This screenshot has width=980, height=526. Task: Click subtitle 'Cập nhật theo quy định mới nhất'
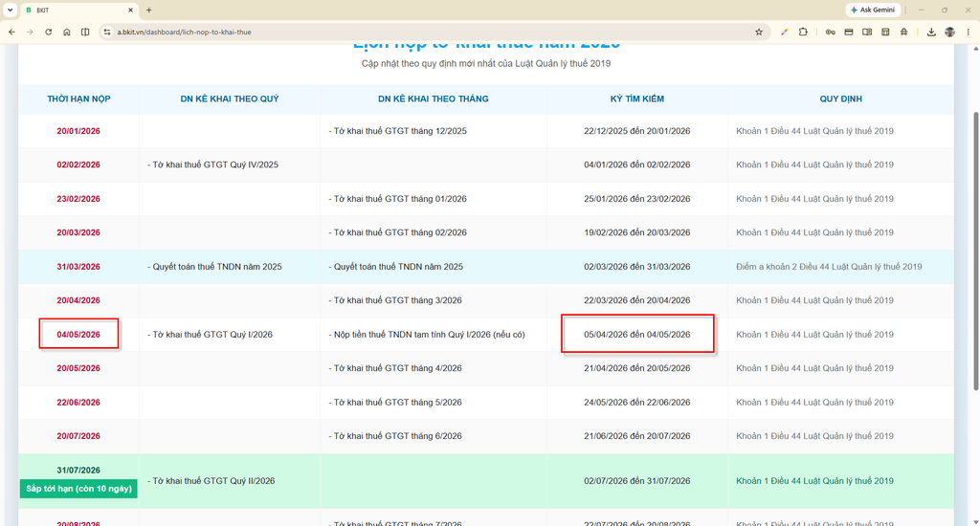point(486,64)
